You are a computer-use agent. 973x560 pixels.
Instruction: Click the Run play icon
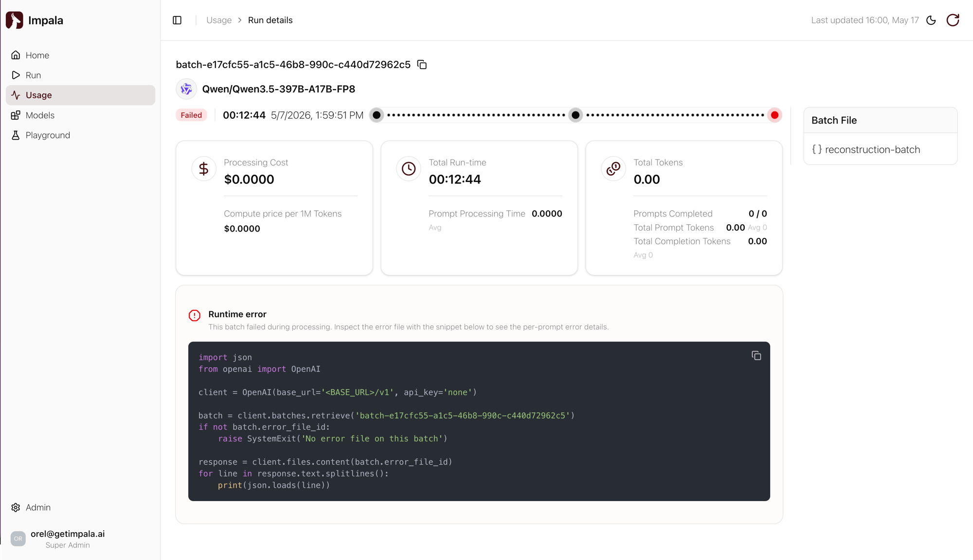[x=16, y=75]
